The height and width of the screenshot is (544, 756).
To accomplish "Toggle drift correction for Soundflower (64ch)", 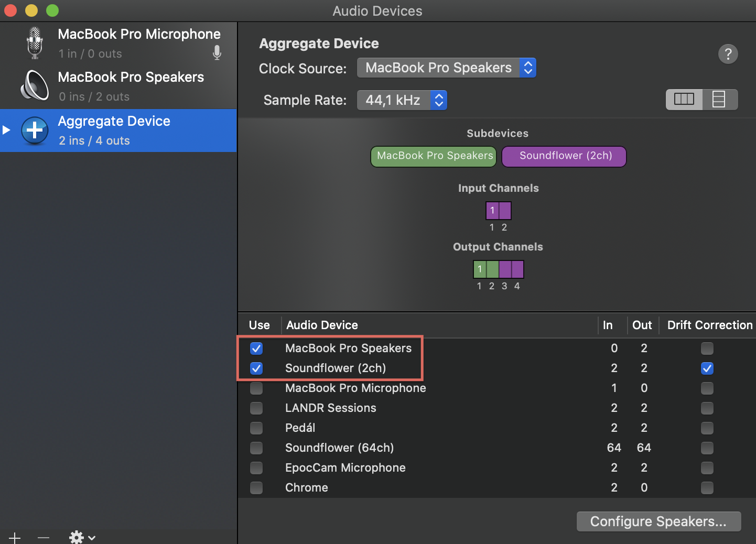I will [x=707, y=448].
